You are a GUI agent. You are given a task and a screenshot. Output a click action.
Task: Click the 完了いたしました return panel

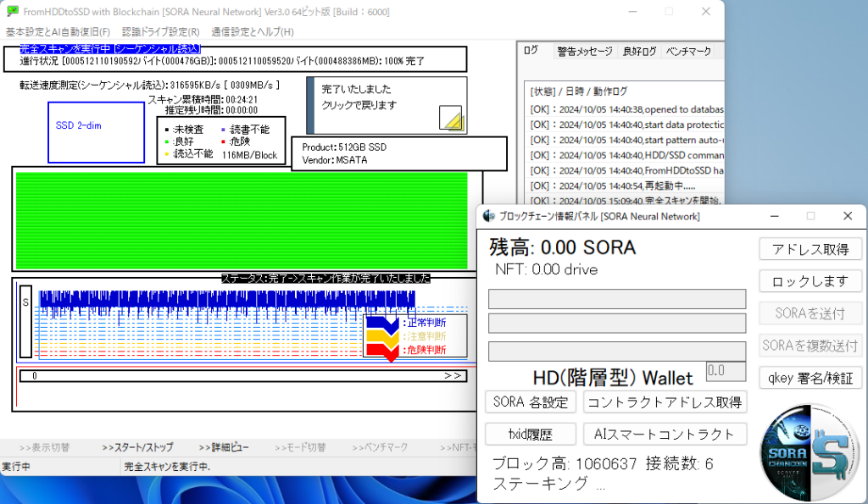[387, 105]
